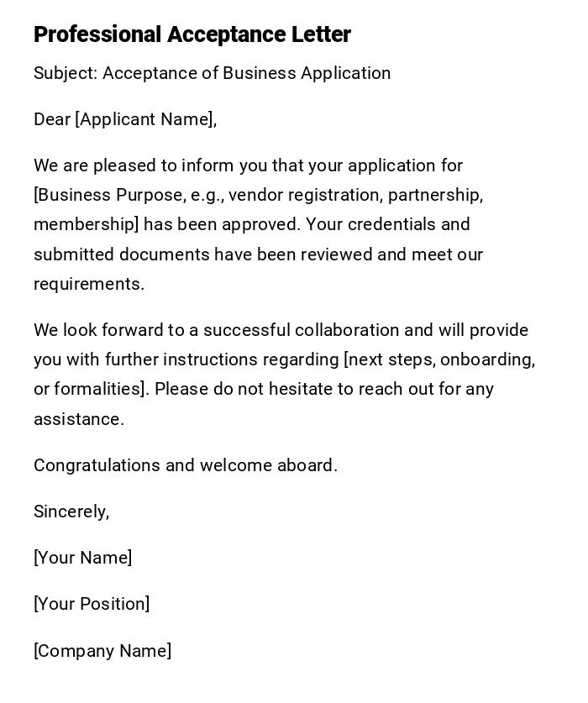Viewport: 588px width, 703px height.
Task: Click the Sincerely closing line
Action: click(71, 512)
